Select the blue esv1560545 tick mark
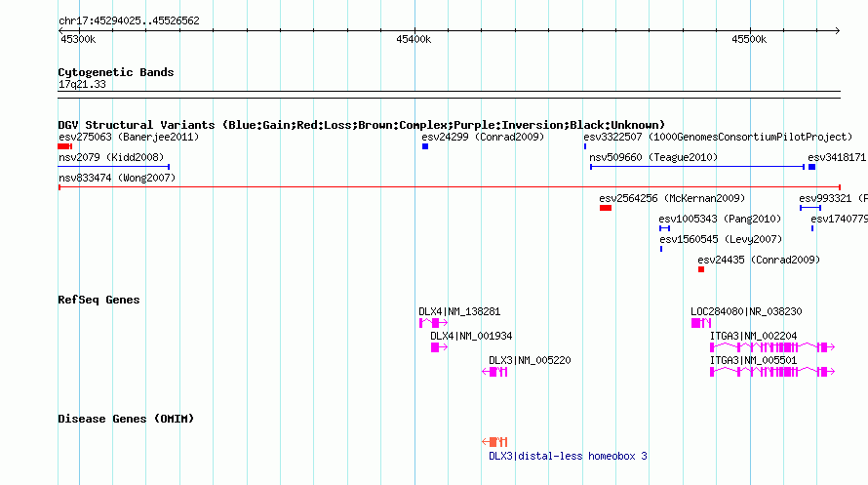 pos(661,249)
